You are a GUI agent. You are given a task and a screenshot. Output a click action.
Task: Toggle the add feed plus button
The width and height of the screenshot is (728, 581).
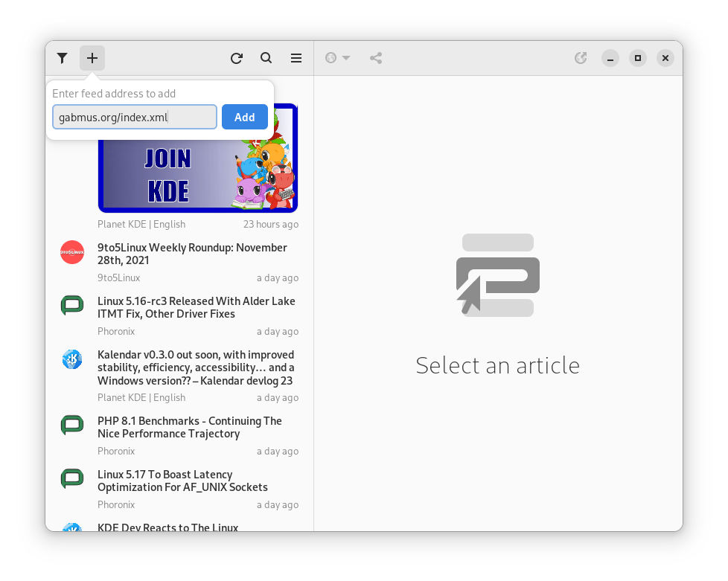coord(92,58)
